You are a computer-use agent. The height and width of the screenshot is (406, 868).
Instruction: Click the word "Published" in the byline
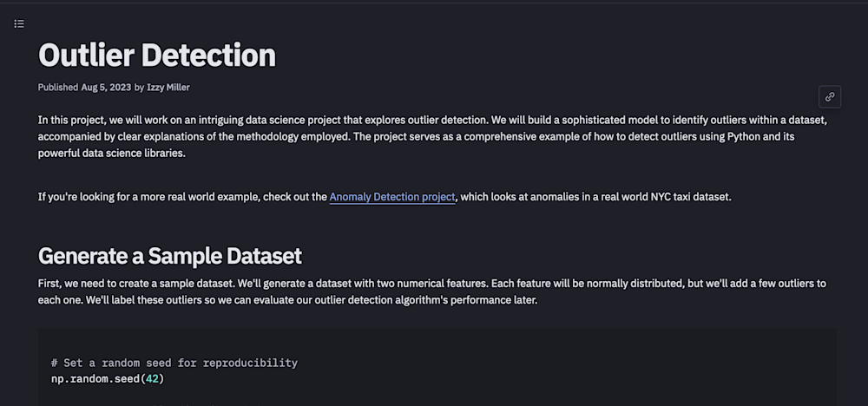[x=58, y=87]
